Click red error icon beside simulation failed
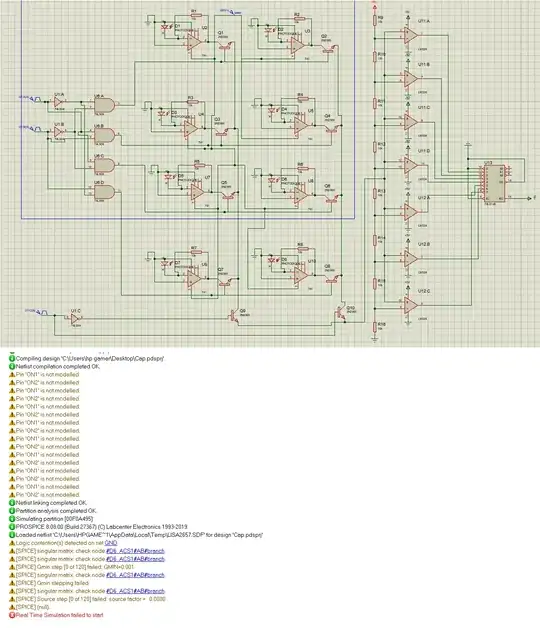Image resolution: width=540 pixels, height=628 pixels. [x=12, y=615]
